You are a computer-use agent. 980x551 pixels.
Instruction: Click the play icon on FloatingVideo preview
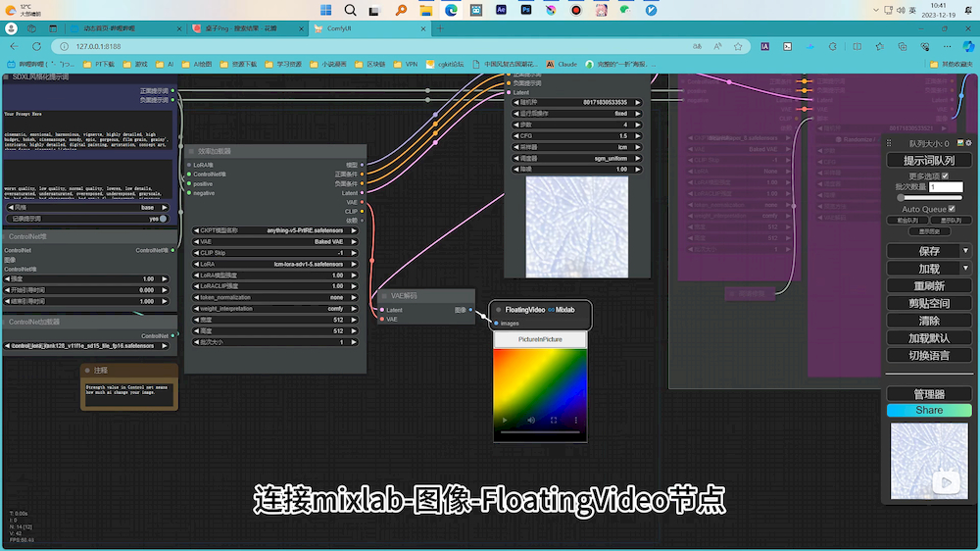(x=506, y=420)
